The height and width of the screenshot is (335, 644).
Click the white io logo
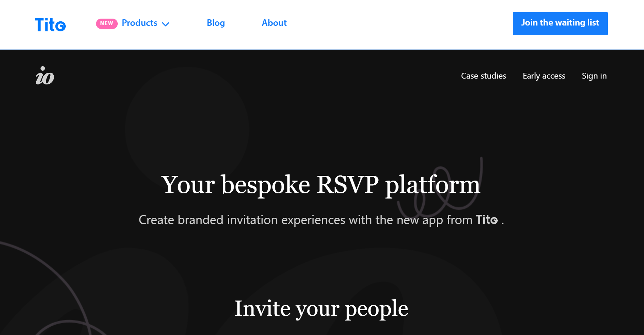tap(45, 76)
